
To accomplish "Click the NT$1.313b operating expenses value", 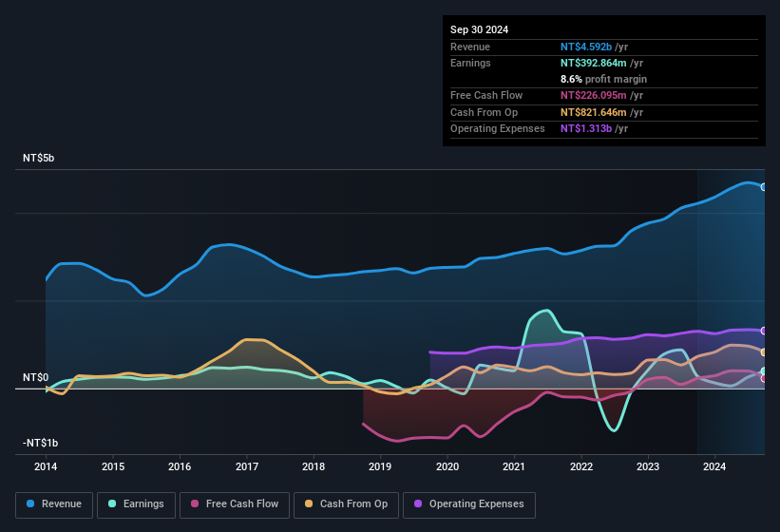I will pyautogui.click(x=586, y=129).
